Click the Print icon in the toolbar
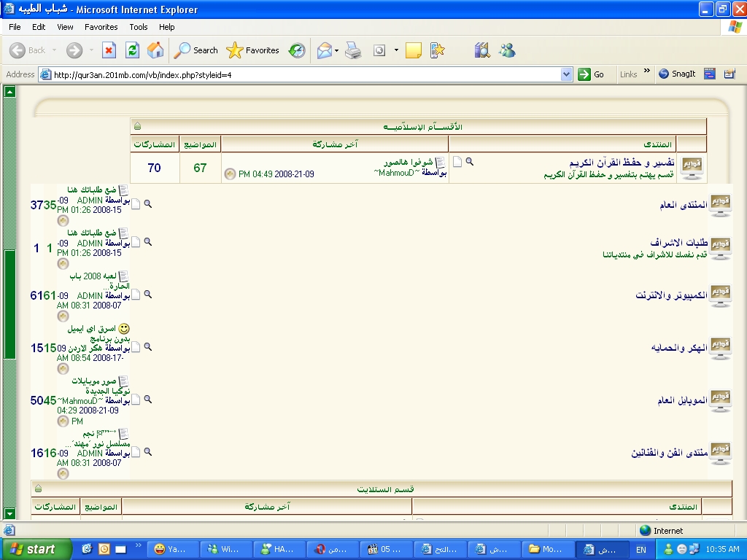The image size is (747, 560). pyautogui.click(x=353, y=50)
